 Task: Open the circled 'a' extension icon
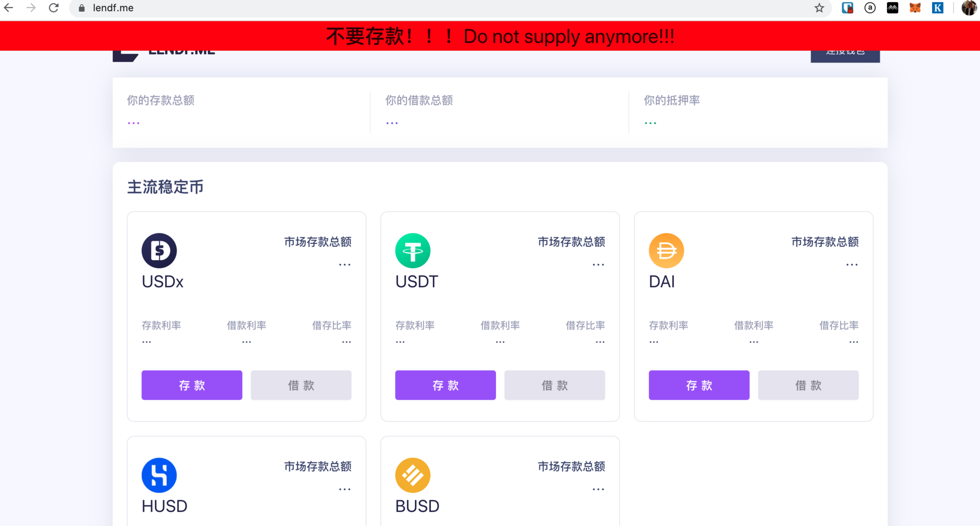[x=870, y=8]
